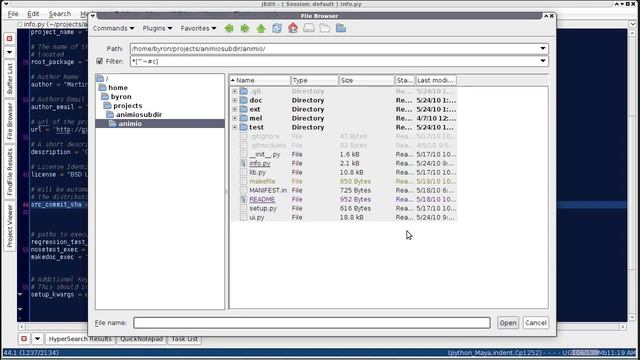Open the Project Viewer side tab
640x360 pixels.
tap(10, 226)
